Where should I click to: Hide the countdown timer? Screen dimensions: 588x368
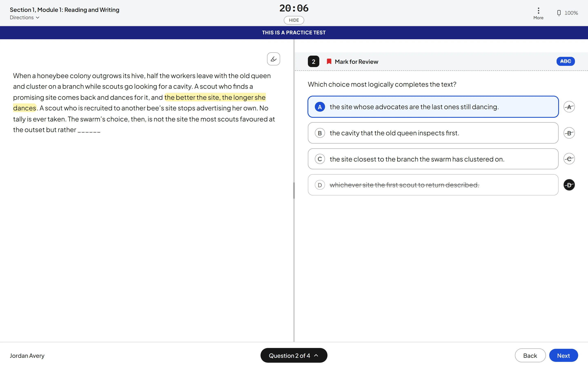click(x=294, y=20)
